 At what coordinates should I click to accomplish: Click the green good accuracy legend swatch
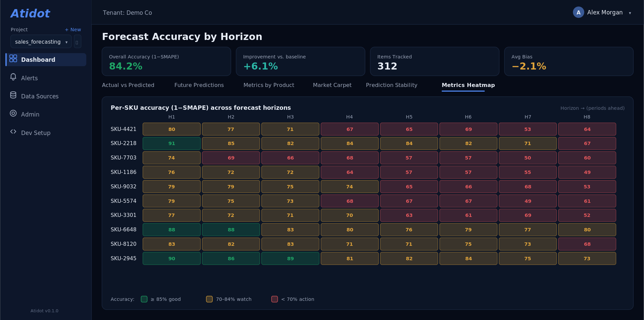coord(144,299)
